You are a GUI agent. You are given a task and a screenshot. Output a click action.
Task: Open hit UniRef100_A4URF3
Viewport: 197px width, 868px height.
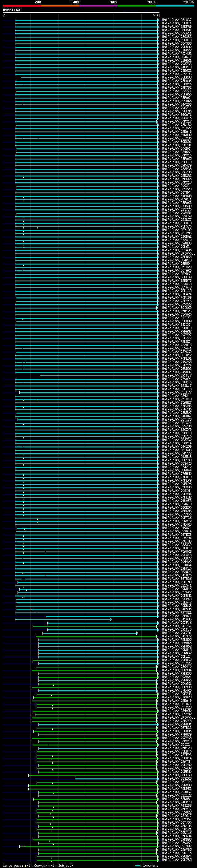pos(177,67)
